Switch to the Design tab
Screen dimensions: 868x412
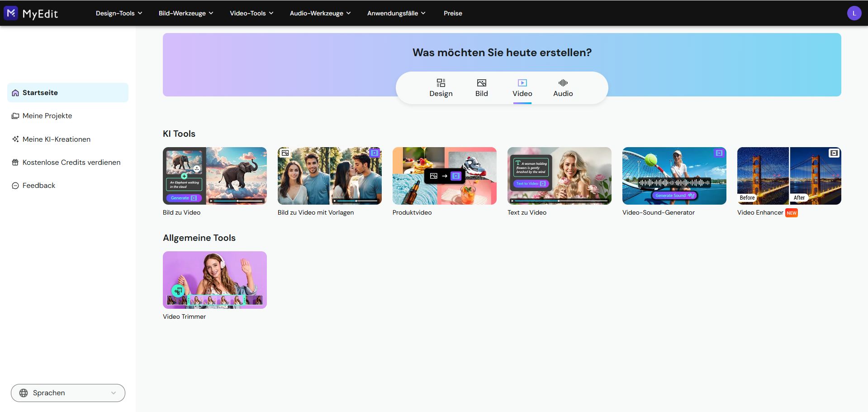tap(441, 88)
